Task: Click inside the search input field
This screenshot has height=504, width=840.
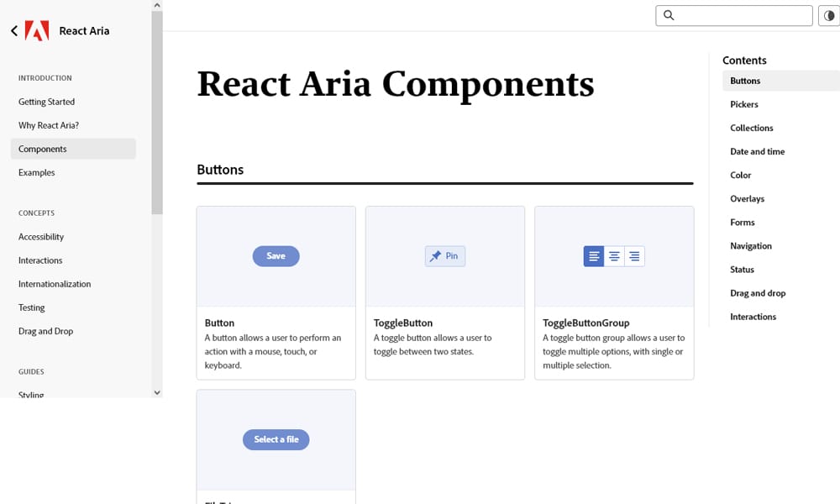Action: click(739, 15)
